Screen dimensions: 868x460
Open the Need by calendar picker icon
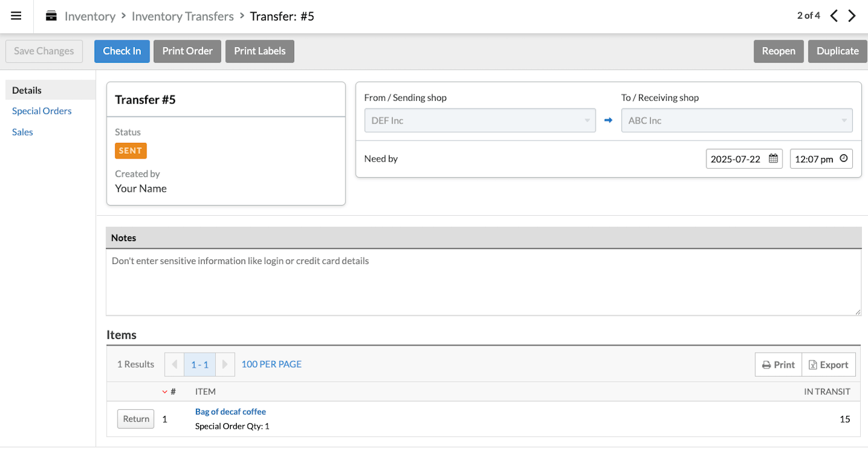pos(773,159)
